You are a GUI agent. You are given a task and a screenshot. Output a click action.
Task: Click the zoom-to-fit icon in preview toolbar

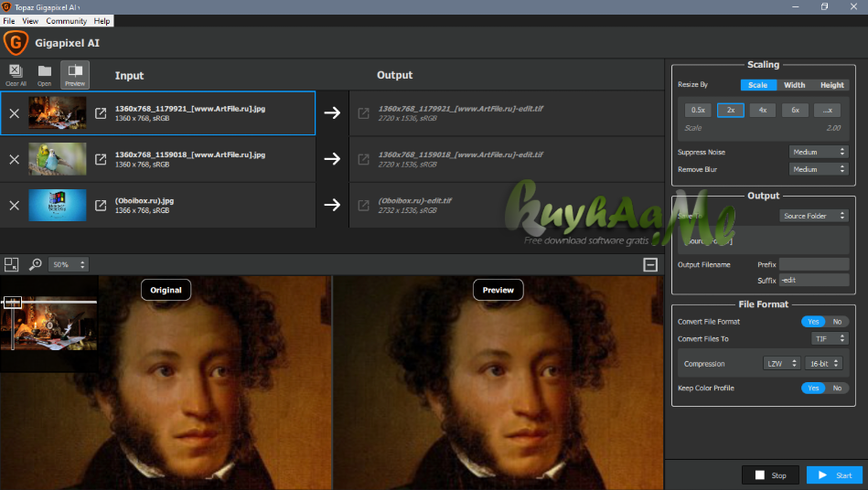(11, 264)
